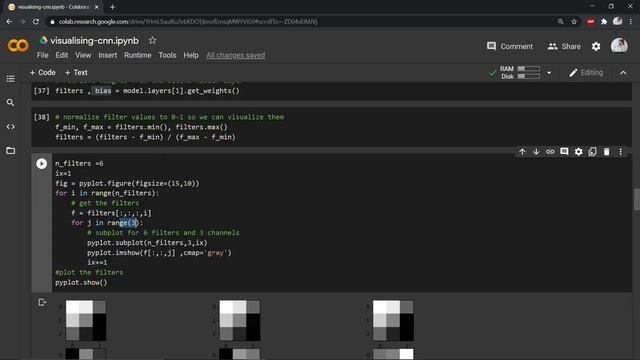Open the cell editor settings gear
The height and width of the screenshot is (360, 640).
(578, 152)
